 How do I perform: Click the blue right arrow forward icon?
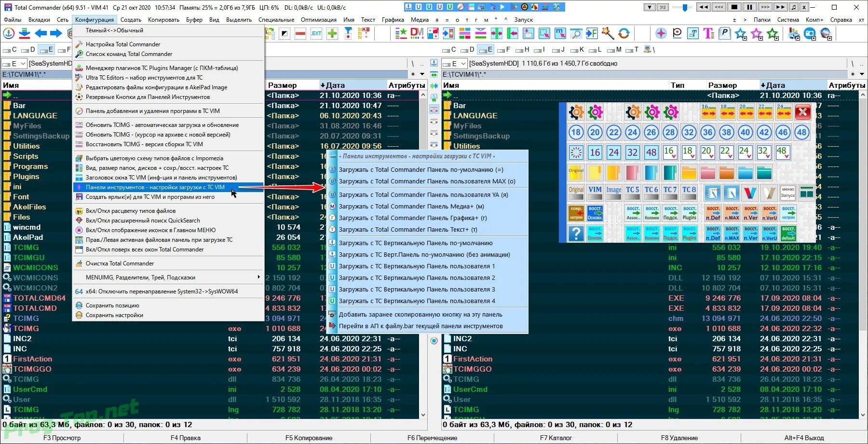[56, 33]
